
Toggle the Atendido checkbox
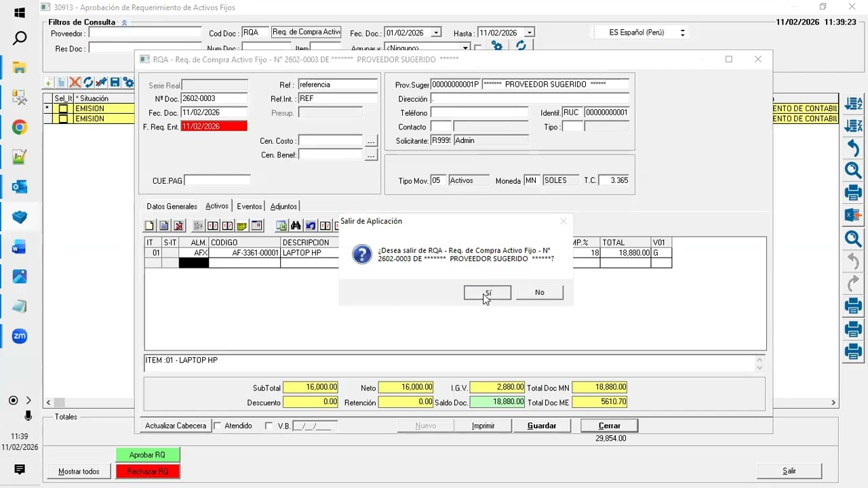coord(218,426)
